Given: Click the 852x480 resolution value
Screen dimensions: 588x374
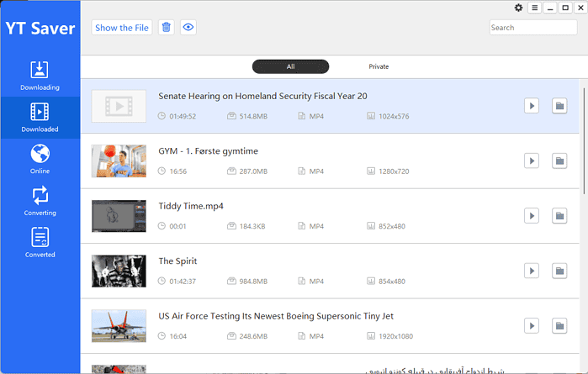Looking at the screenshot, I should (x=392, y=226).
